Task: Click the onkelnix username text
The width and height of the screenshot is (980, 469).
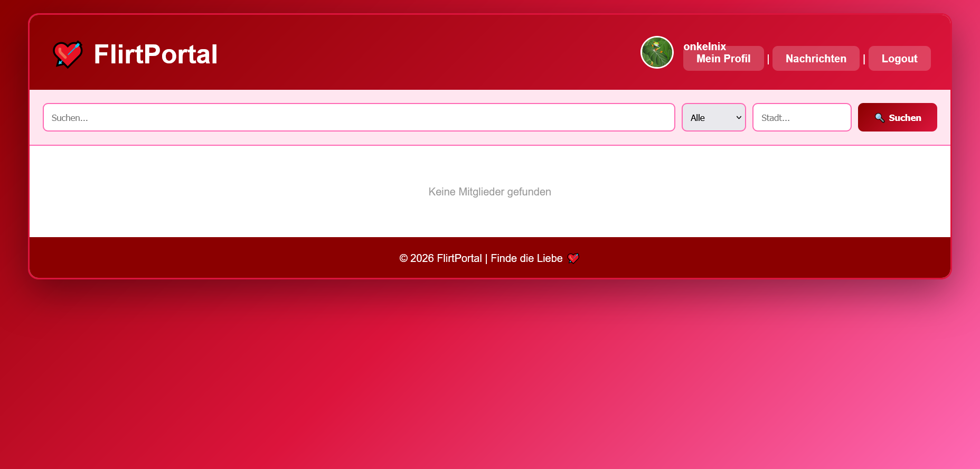Action: point(704,46)
